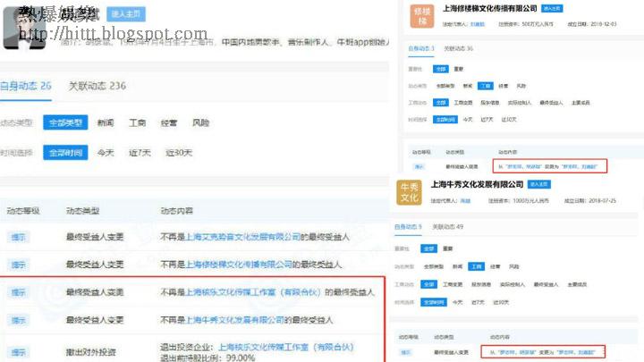The height and width of the screenshot is (362, 644).
Task: Open 自身动态 5 tab in 牛秀文化 panel
Action: [x=408, y=226]
